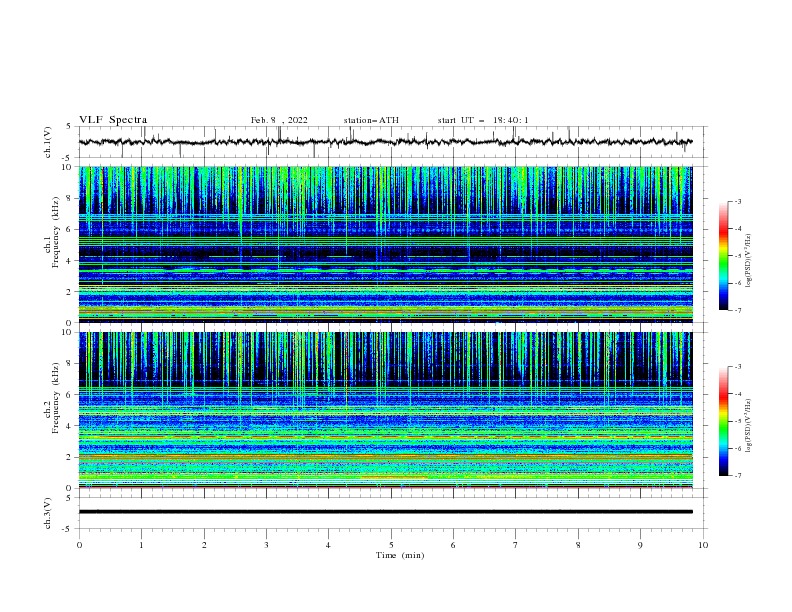The width and height of the screenshot is (792, 612).
Task: Click the "station=ATH" header label
Action: [x=371, y=120]
